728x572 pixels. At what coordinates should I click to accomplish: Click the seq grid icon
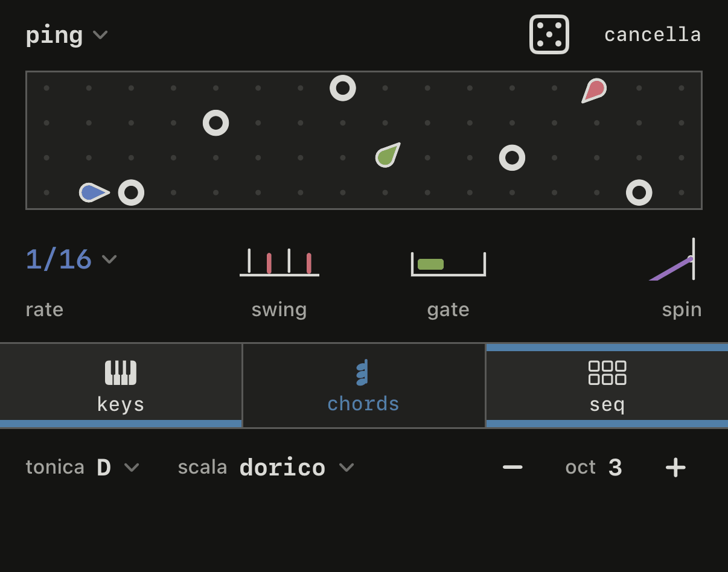click(607, 373)
